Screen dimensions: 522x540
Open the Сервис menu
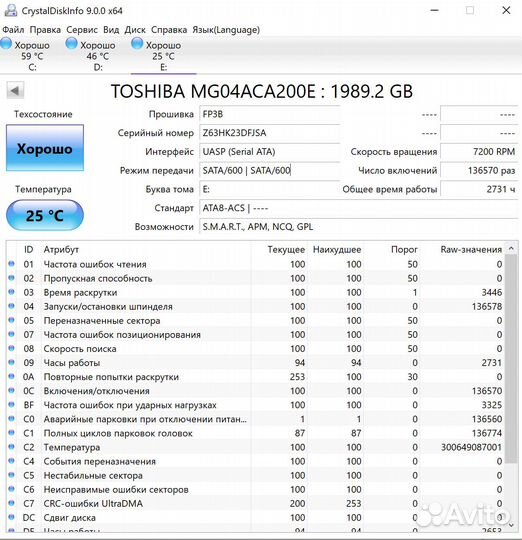click(x=82, y=30)
